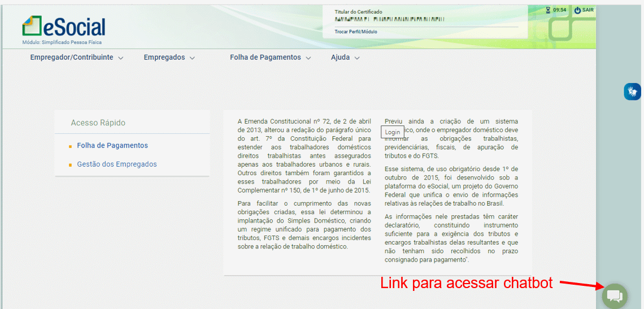Click the 09:54 session timer value
Image resolution: width=644 pixels, height=309 pixels.
click(x=559, y=10)
